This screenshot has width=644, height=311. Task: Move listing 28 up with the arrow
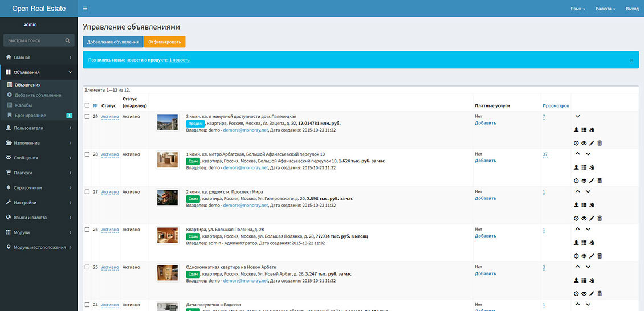point(577,154)
